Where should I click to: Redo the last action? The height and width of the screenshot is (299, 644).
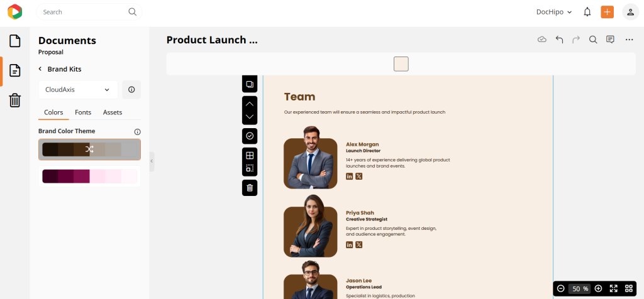pyautogui.click(x=576, y=40)
